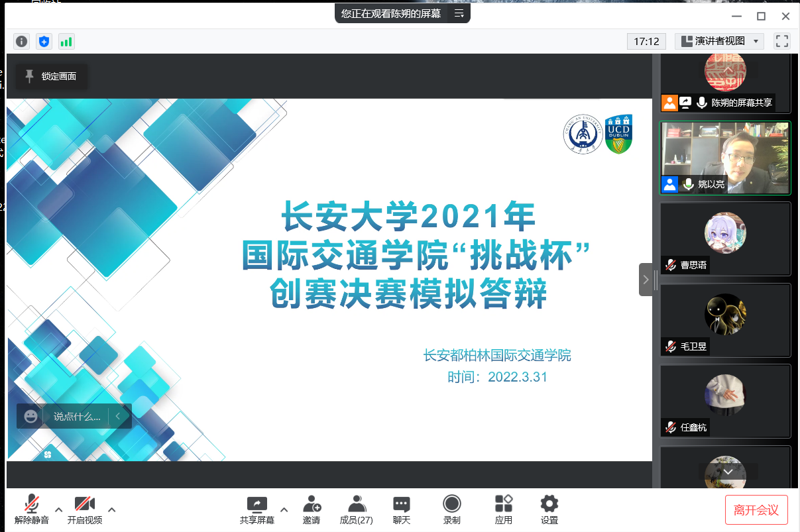800x532 pixels.
Task: Open the blue security shield icon
Action: click(x=44, y=41)
